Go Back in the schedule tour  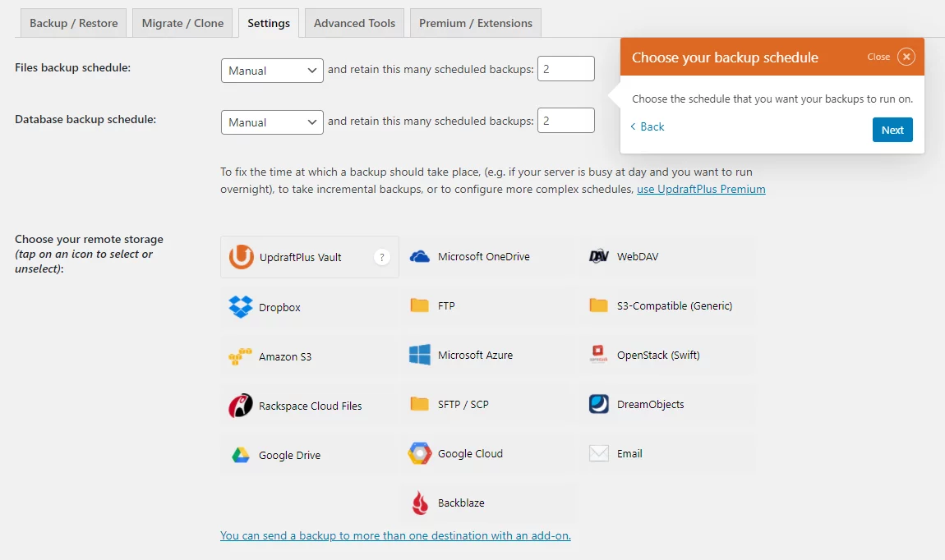pyautogui.click(x=648, y=126)
